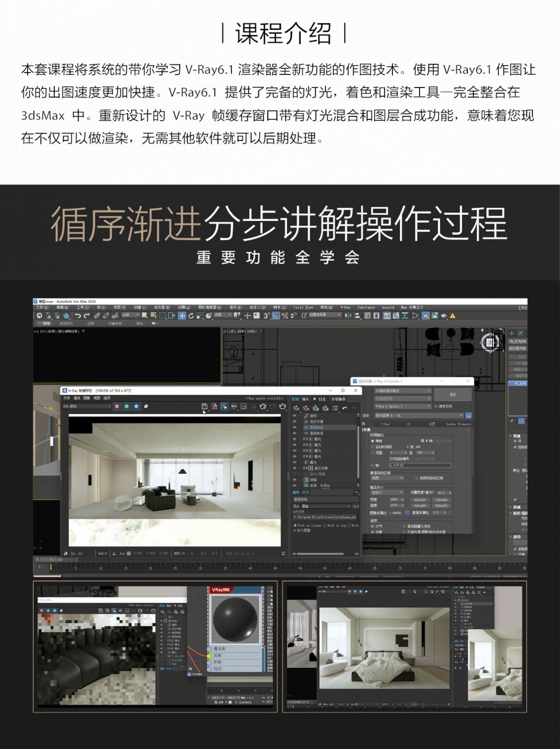Open the 产品级渲染模式 dropdown
Viewport: 560px width, 749px height.
(402, 391)
